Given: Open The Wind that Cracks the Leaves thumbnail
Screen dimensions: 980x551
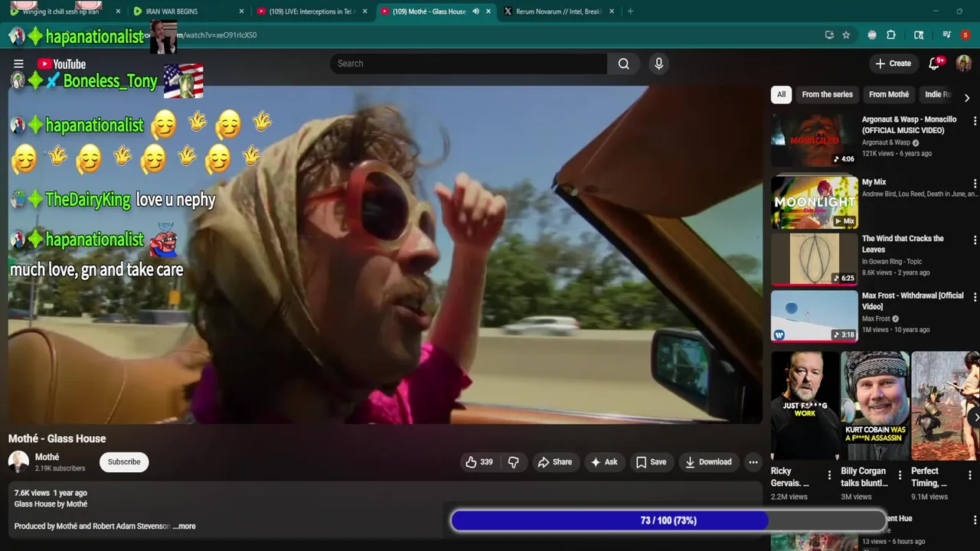Looking at the screenshot, I should point(814,259).
